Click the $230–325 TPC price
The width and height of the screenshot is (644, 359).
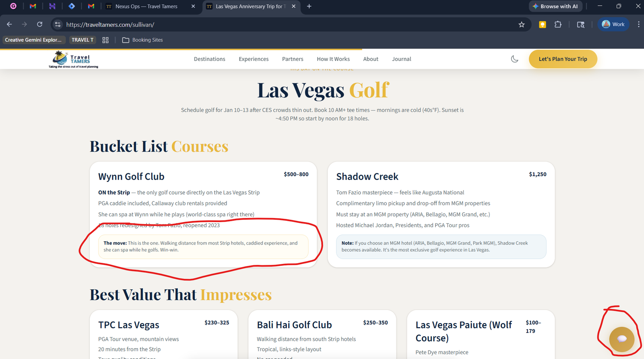(217, 322)
